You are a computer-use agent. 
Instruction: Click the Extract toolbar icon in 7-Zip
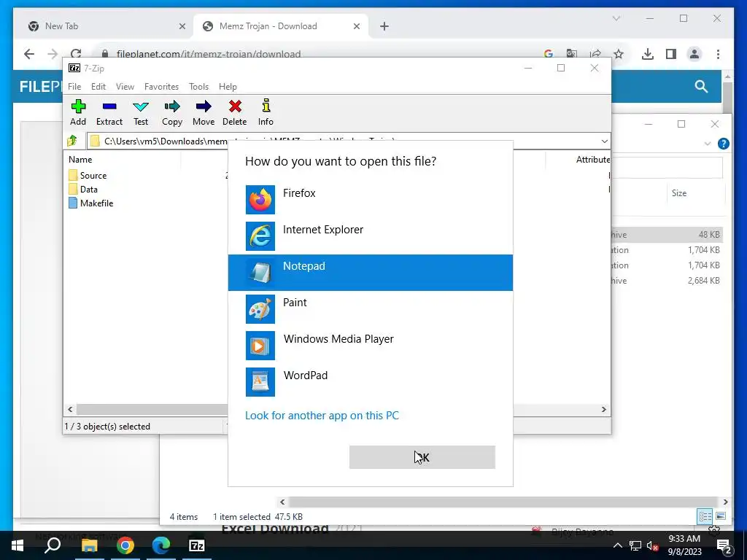click(x=109, y=112)
